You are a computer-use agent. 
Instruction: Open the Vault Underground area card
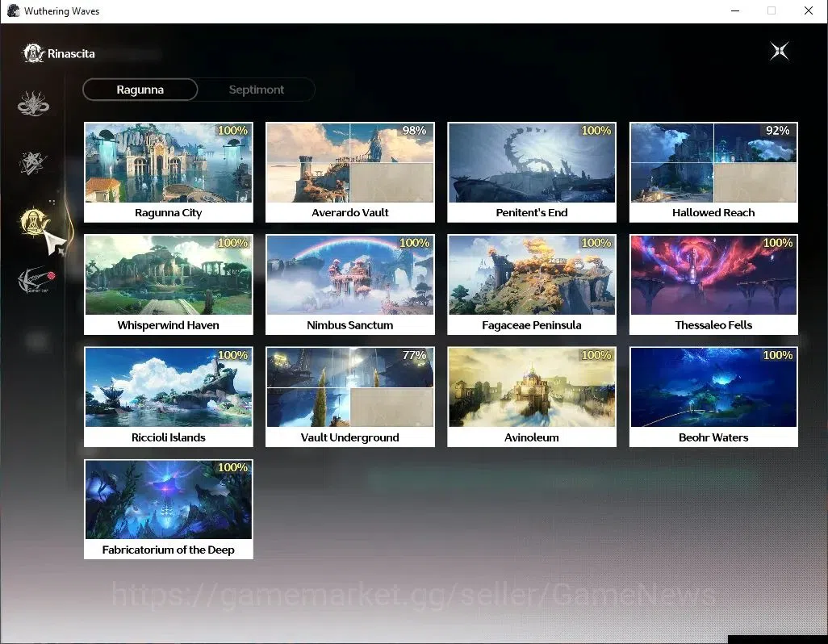(x=350, y=397)
